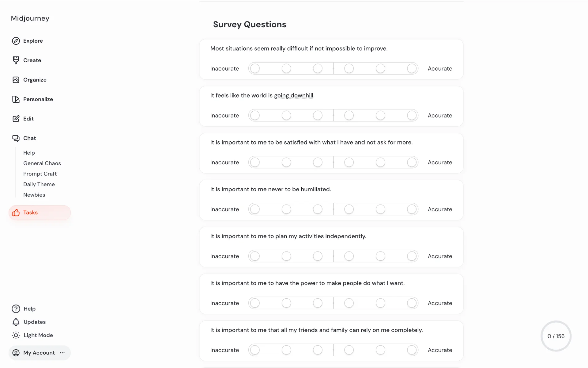Click the Organize image icon
This screenshot has height=368, width=588.
point(16,80)
